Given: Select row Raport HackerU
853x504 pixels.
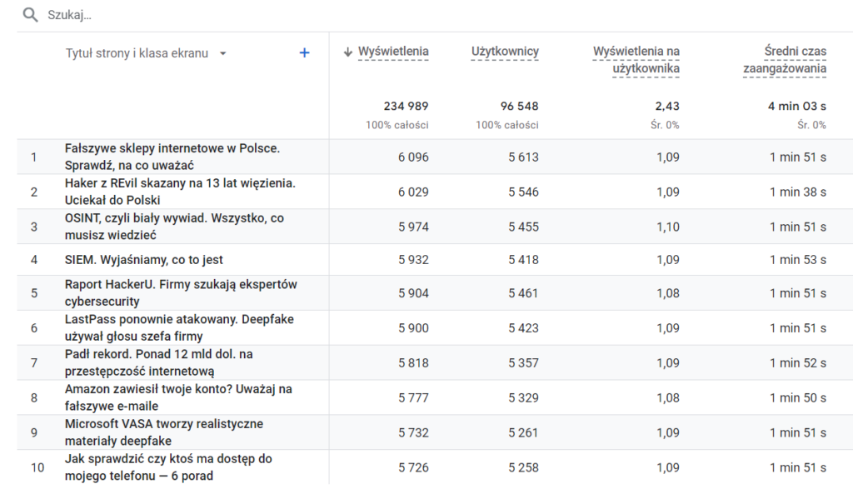Looking at the screenshot, I should coord(435,293).
